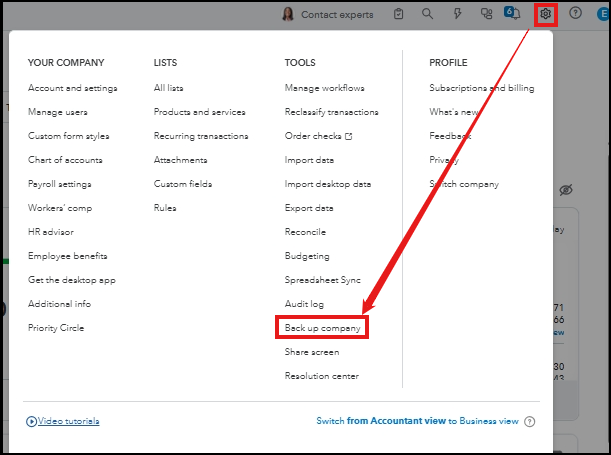Open the search magnifier icon

coord(428,14)
